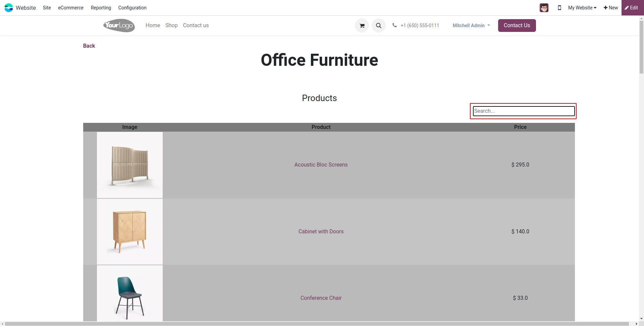Toggle the mobile preview phone icon

pos(559,8)
